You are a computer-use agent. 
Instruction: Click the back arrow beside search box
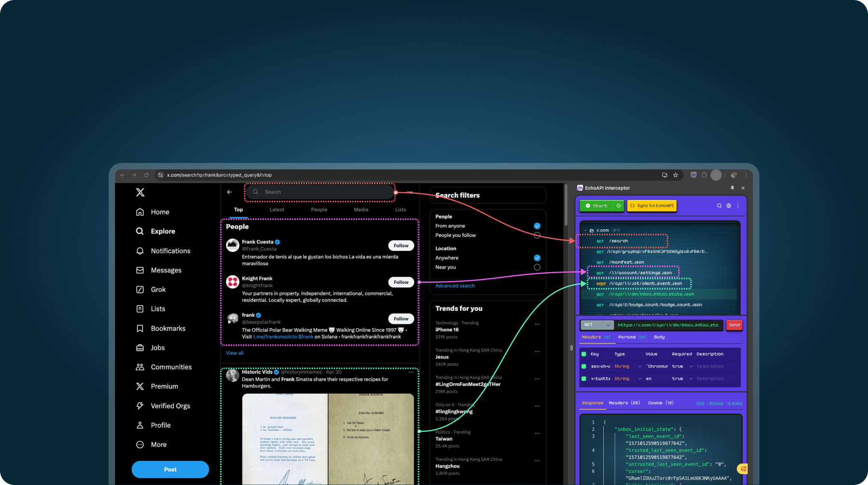(230, 192)
